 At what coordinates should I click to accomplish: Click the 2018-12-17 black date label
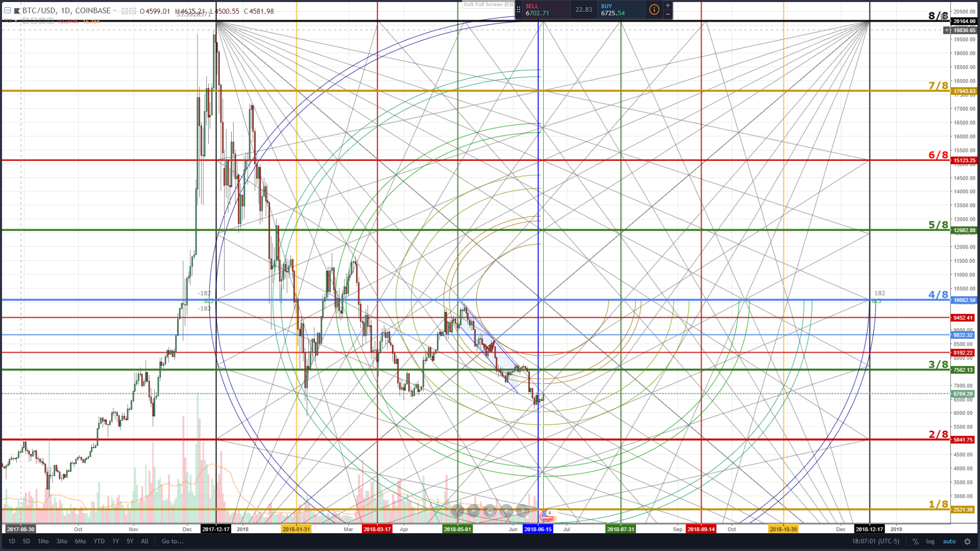870,529
